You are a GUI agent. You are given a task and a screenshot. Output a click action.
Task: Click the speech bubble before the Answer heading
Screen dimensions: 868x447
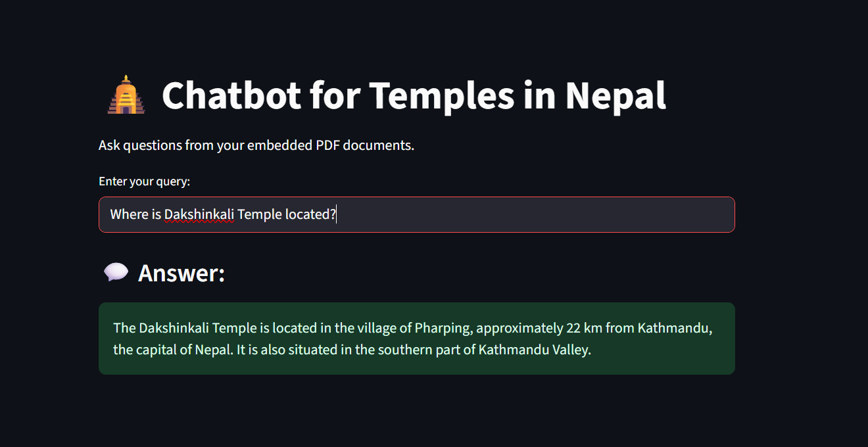coord(115,272)
